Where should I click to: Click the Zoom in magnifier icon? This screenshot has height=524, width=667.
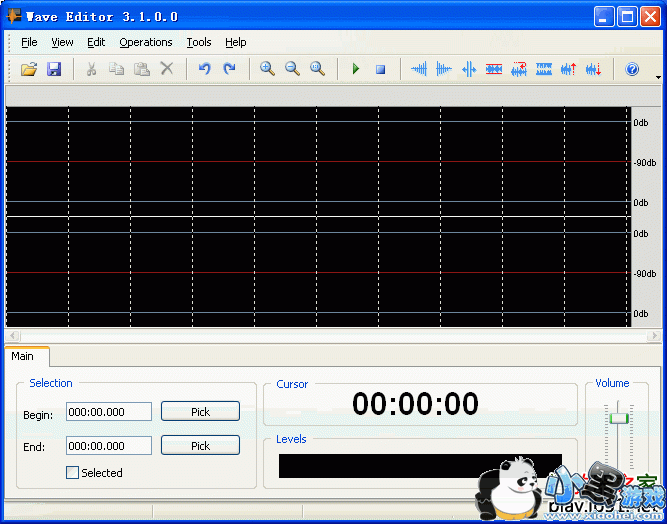[x=267, y=69]
